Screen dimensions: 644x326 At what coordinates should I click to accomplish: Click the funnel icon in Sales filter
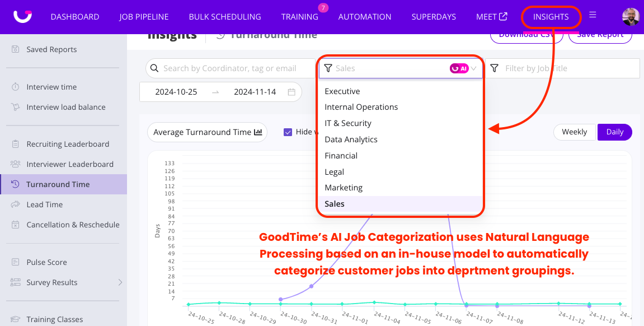328,68
